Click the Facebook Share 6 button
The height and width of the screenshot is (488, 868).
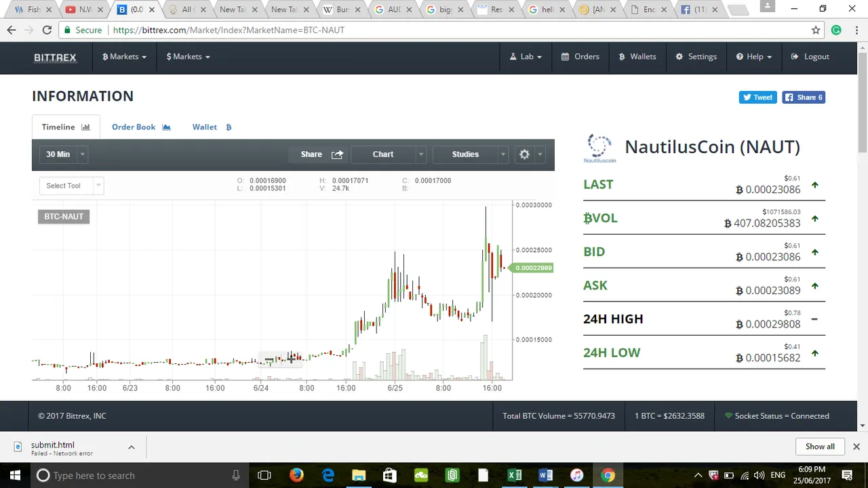pos(804,98)
